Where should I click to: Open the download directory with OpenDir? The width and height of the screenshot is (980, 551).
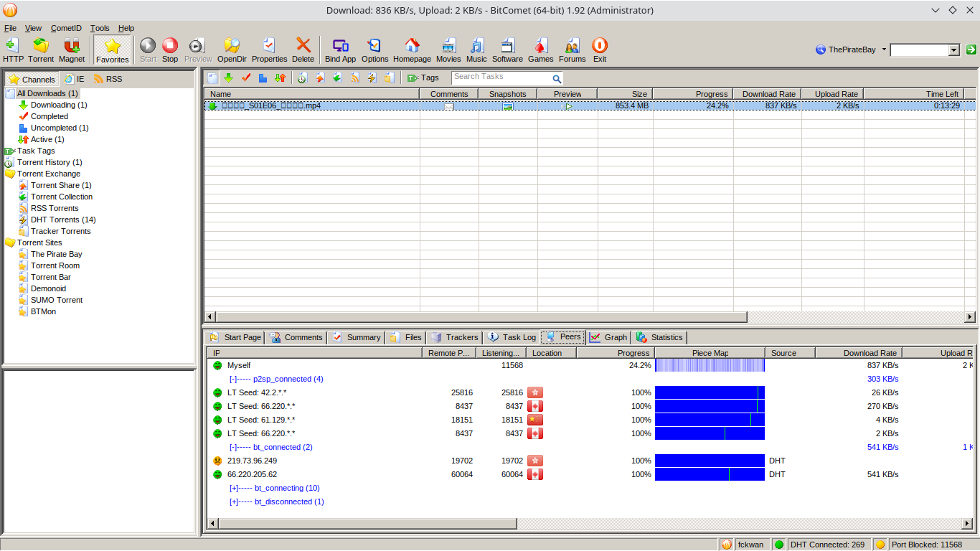click(x=232, y=50)
